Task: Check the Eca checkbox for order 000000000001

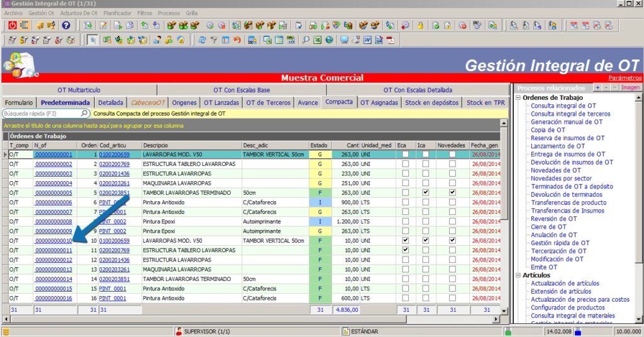Action: pyautogui.click(x=405, y=155)
